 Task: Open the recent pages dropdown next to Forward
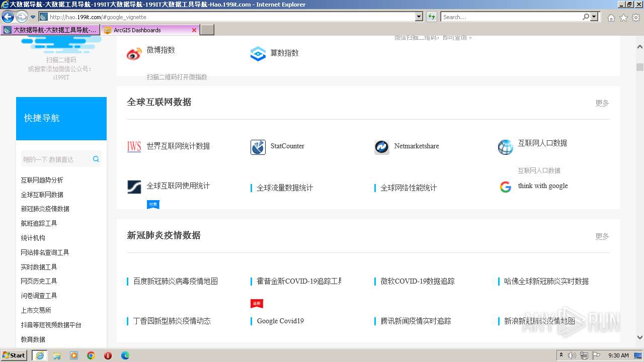(x=33, y=17)
